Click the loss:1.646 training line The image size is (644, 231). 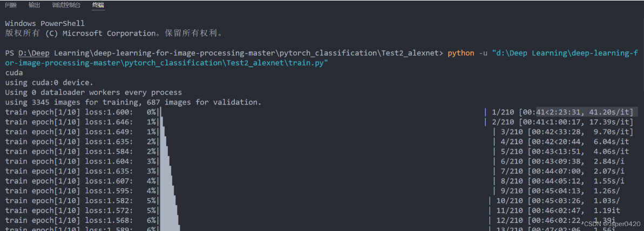69,122
